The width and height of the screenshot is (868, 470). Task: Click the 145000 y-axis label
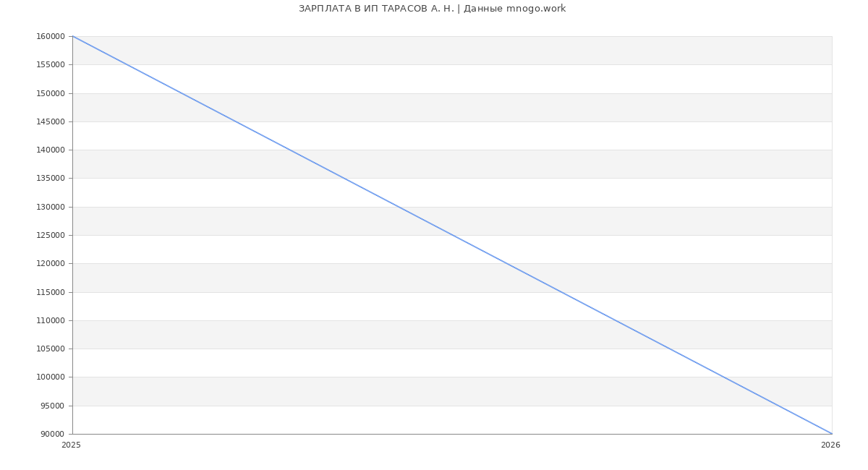[51, 121]
